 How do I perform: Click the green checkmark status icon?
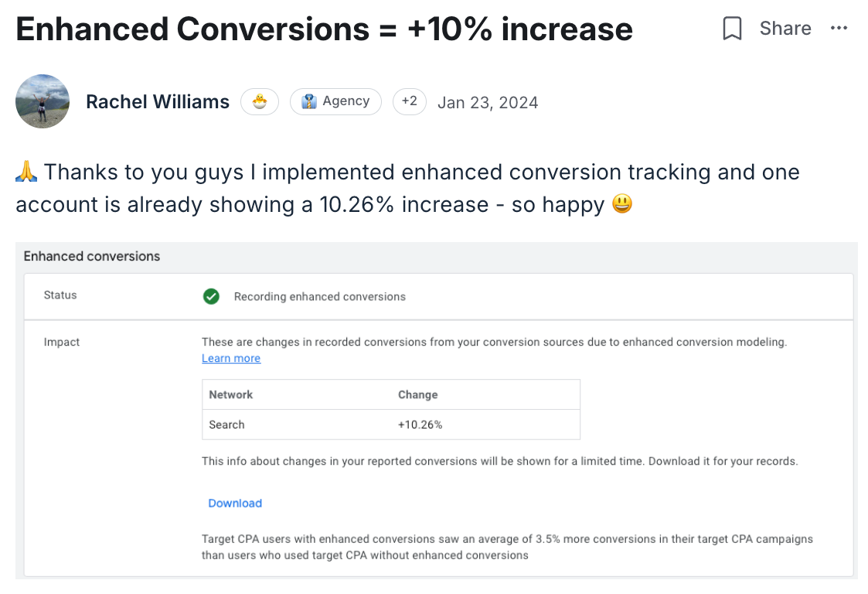click(x=211, y=296)
